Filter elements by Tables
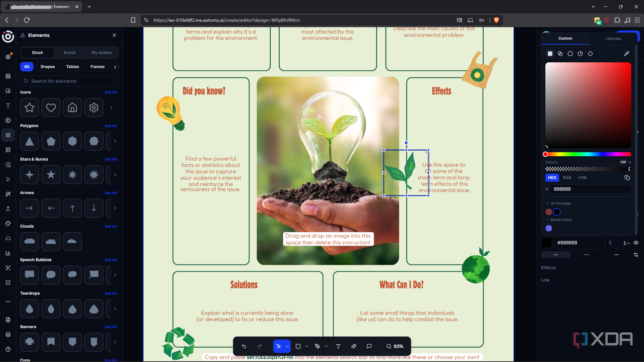Viewport: 644px width, 362px height. point(72,67)
